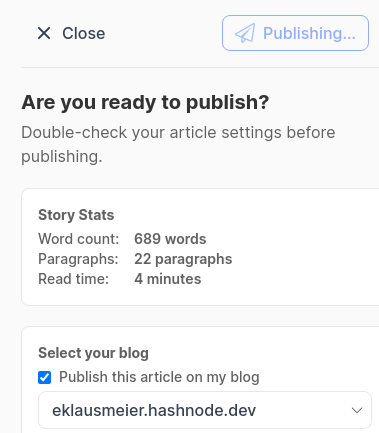
Task: Click the Publishing... button
Action: tap(295, 33)
